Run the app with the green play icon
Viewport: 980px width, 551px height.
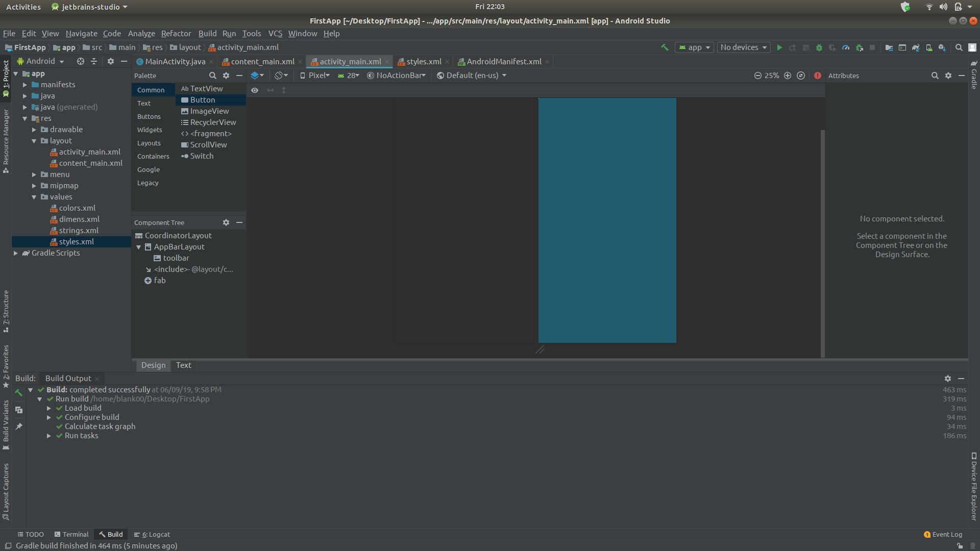click(x=779, y=47)
